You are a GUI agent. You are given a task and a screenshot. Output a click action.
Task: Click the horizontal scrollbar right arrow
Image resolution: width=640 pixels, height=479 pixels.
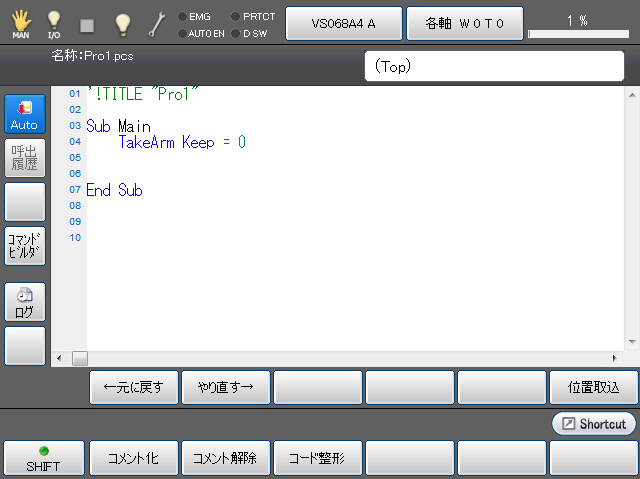(x=615, y=358)
